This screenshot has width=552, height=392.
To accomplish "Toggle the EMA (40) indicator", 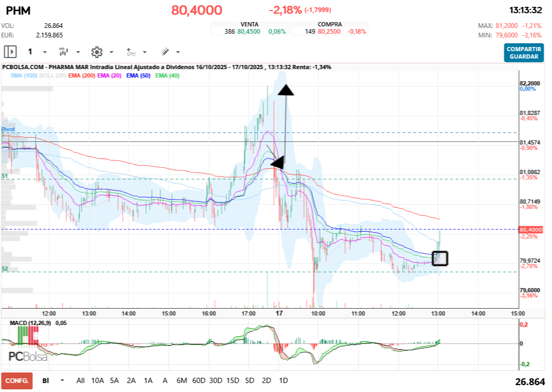I will (167, 75).
